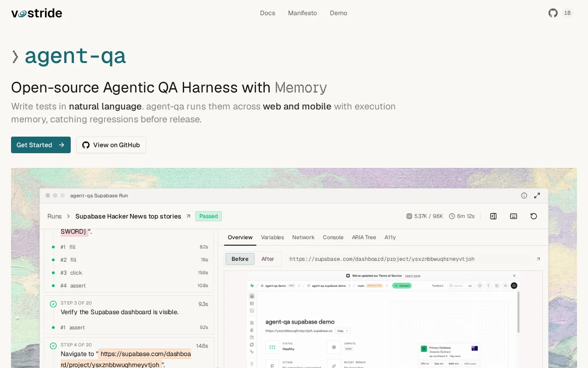Image resolution: width=588 pixels, height=368 pixels.
Task: Switch to the Overview tab
Action: pos(240,237)
